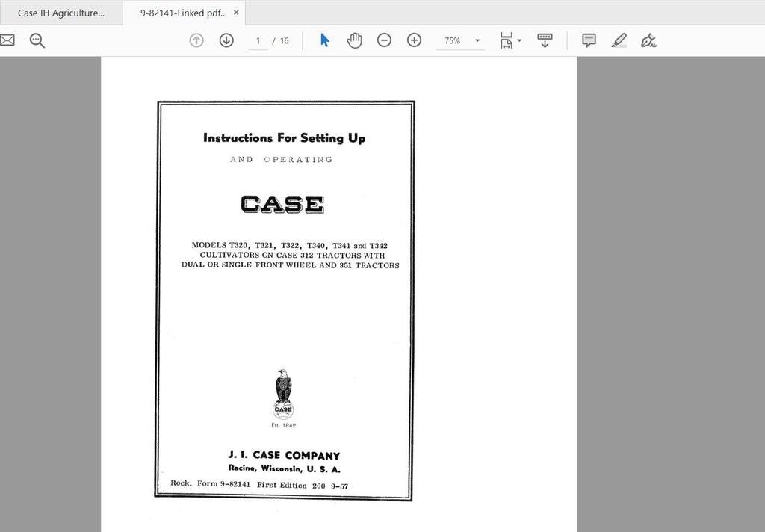The image size is (765, 532).
Task: Click the email envelope icon
Action: (x=7, y=40)
